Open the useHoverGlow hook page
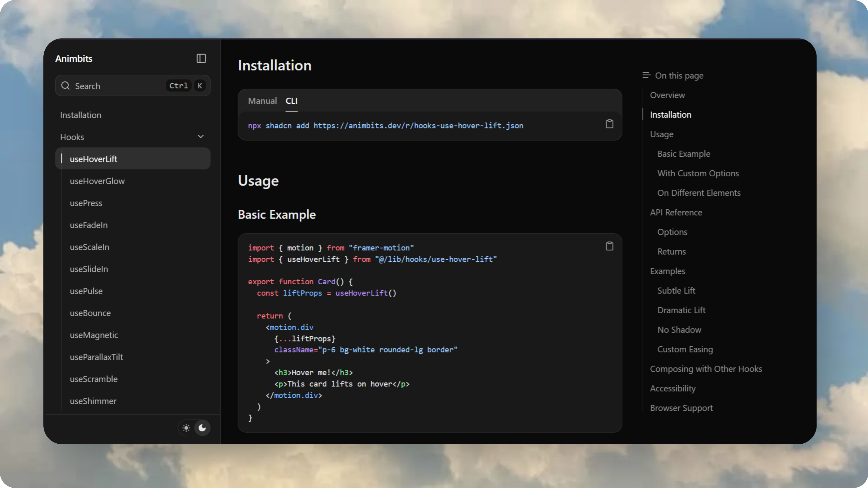The height and width of the screenshot is (488, 868). click(x=97, y=181)
